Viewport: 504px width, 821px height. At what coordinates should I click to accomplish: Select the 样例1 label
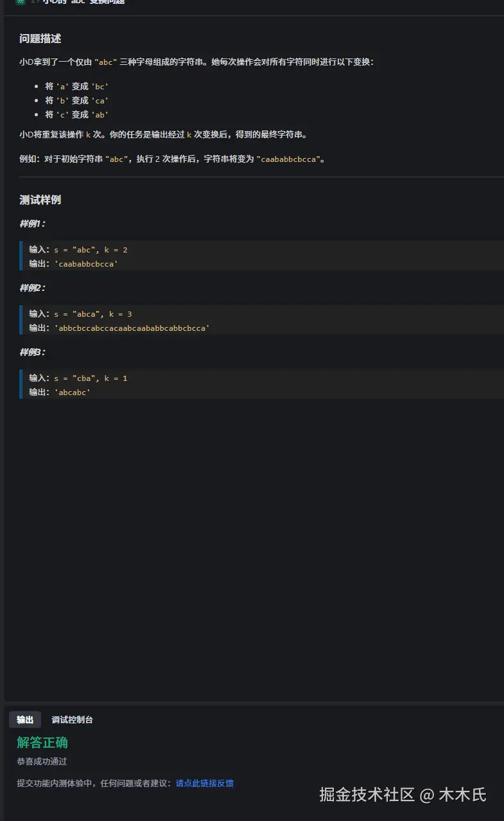(x=32, y=224)
